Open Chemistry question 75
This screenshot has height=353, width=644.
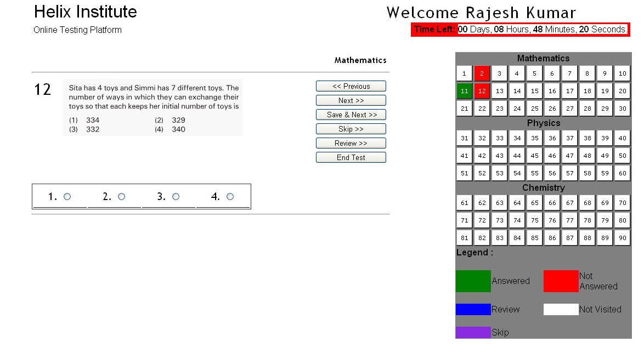534,220
